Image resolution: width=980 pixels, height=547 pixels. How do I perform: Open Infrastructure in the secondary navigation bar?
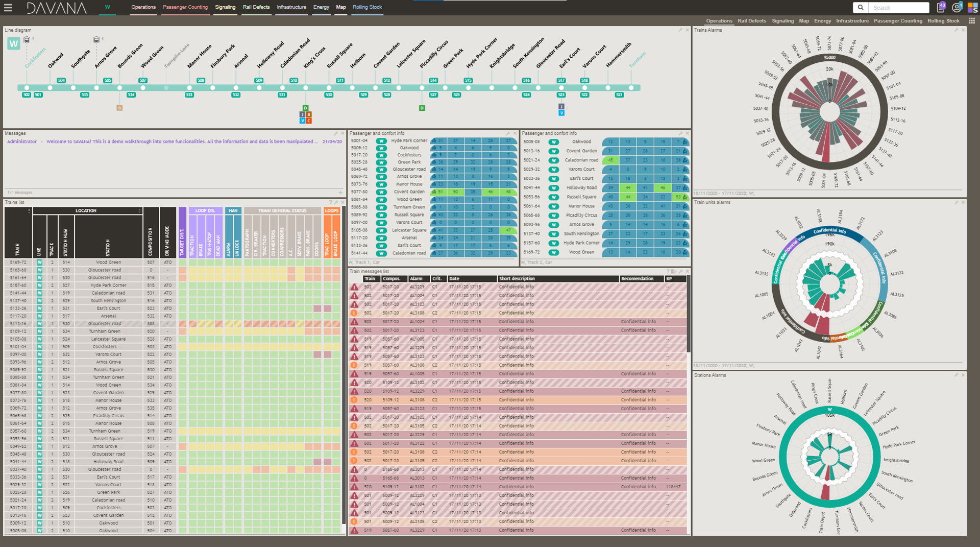pyautogui.click(x=852, y=21)
